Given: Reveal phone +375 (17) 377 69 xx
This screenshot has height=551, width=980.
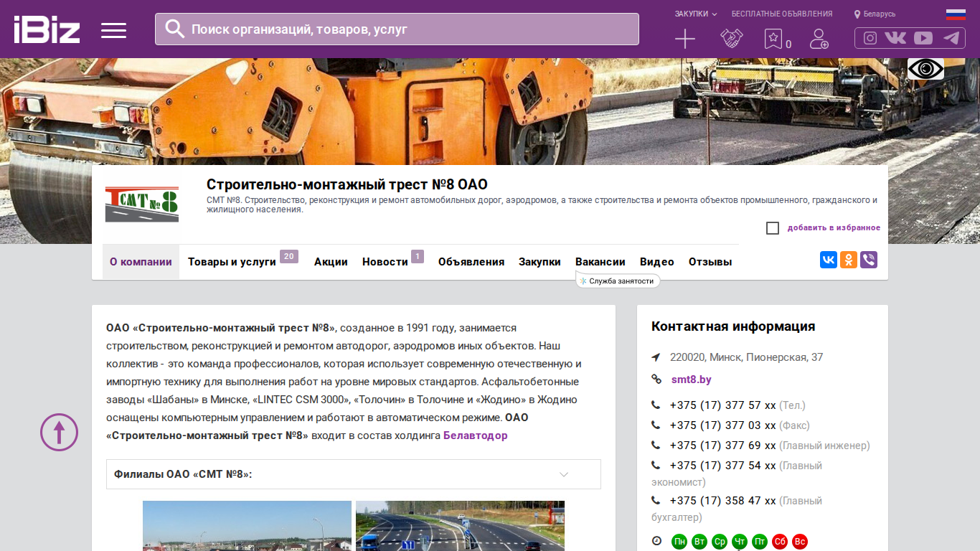Looking at the screenshot, I should [x=723, y=446].
